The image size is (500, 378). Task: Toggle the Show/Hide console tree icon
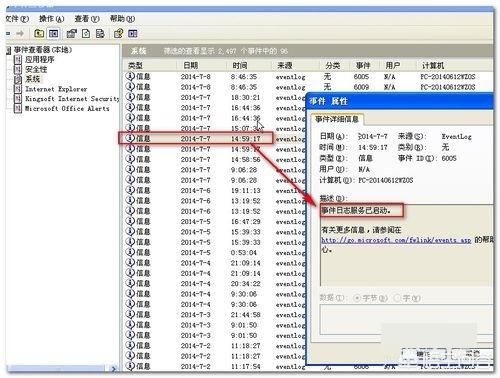click(x=53, y=33)
